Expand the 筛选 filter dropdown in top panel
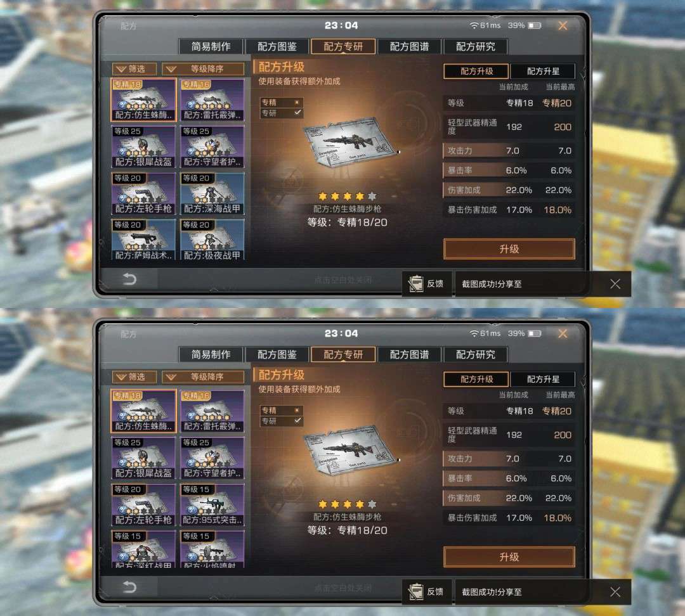 point(134,69)
